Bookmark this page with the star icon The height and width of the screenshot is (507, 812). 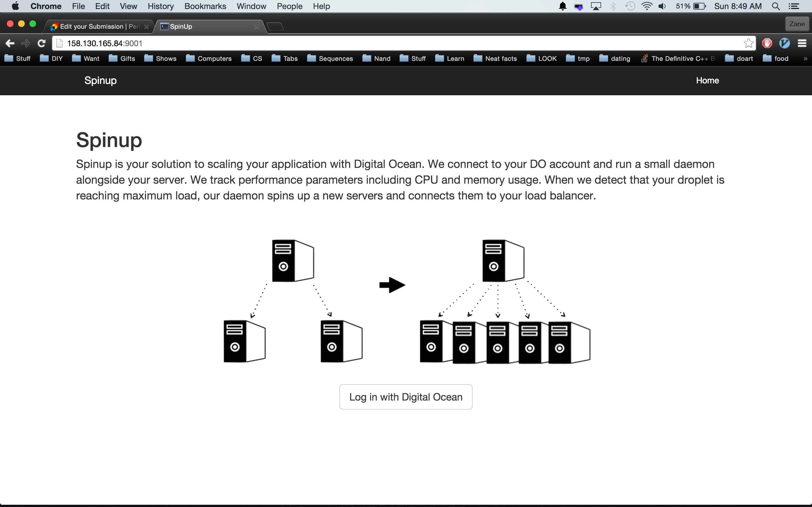pyautogui.click(x=748, y=43)
